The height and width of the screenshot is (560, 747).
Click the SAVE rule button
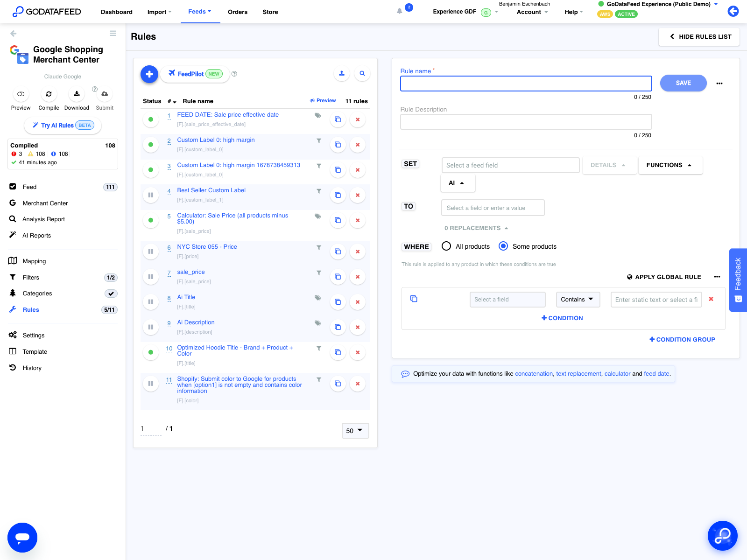(x=683, y=83)
